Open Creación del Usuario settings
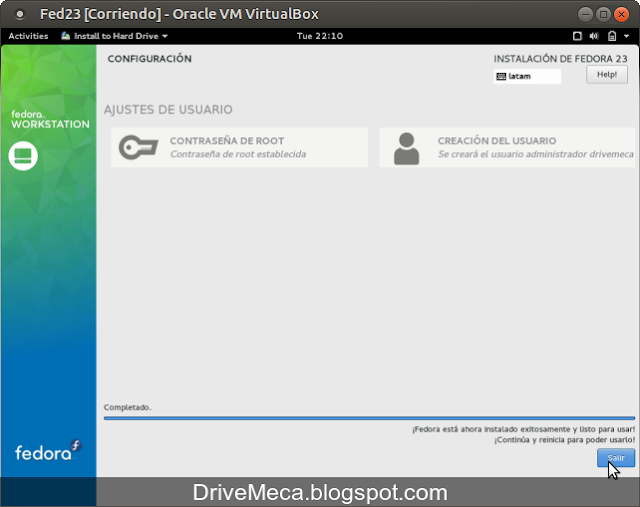The width and height of the screenshot is (640, 507). [507, 147]
